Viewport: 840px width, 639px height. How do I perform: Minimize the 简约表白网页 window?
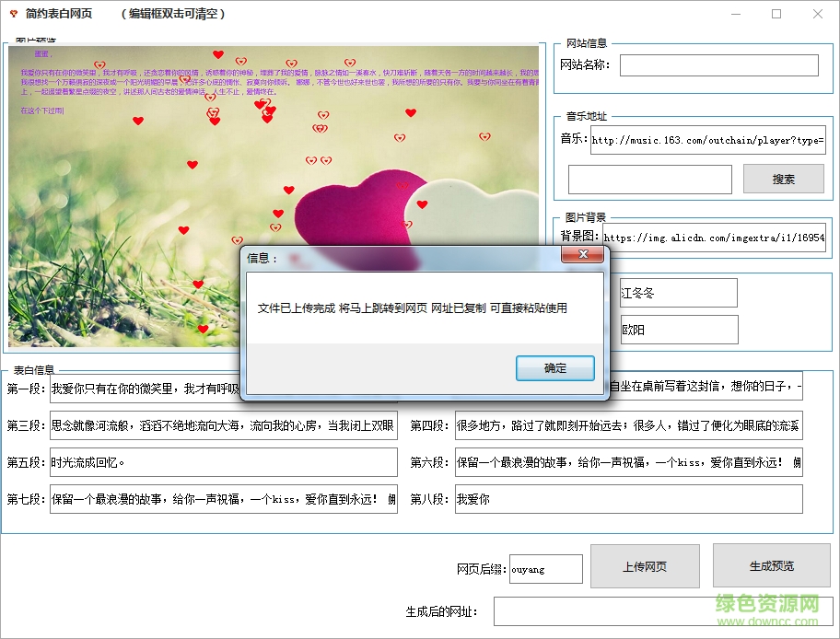734,14
